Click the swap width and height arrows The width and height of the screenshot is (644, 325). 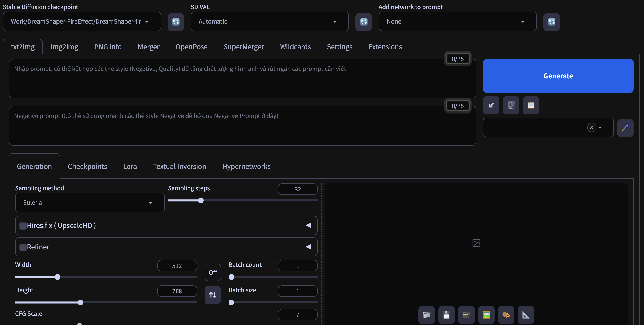[x=213, y=295]
